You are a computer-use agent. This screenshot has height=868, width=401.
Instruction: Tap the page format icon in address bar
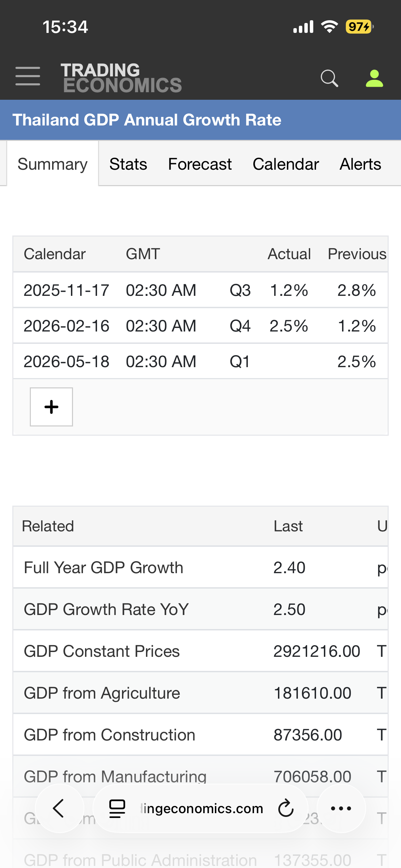coord(117,808)
